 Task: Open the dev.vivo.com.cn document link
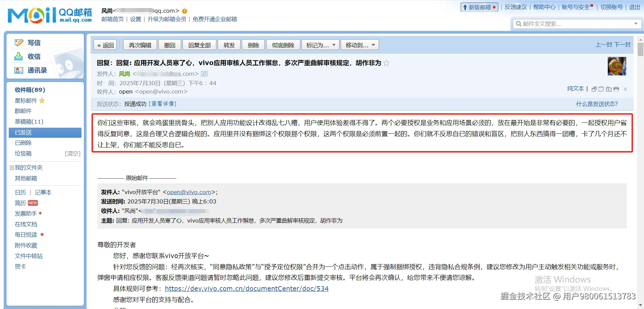[x=247, y=289]
